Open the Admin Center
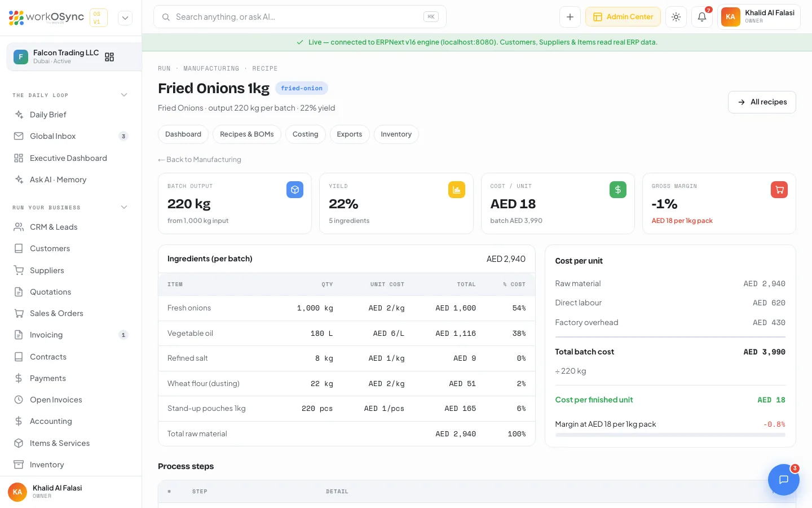Image resolution: width=812 pixels, height=508 pixels. coord(623,17)
